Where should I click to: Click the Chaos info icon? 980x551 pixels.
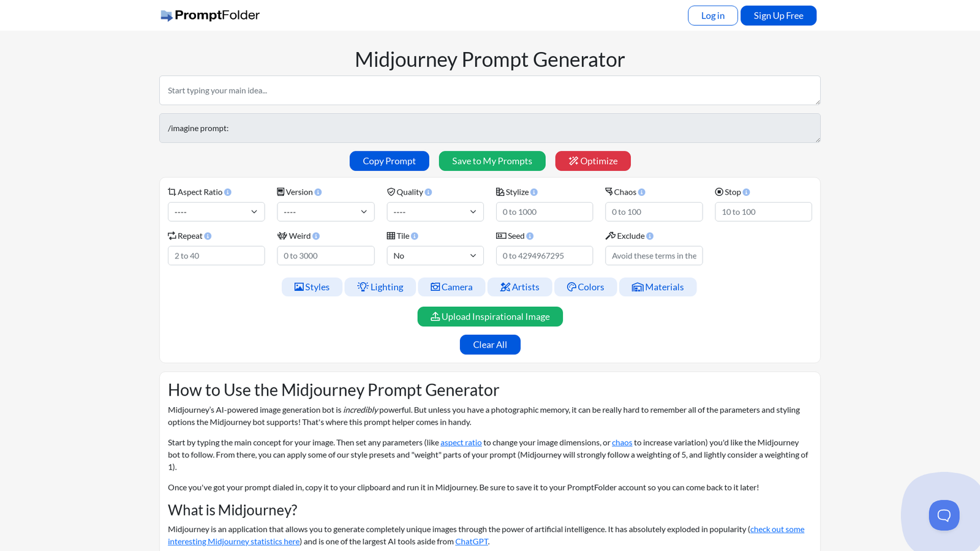click(642, 192)
